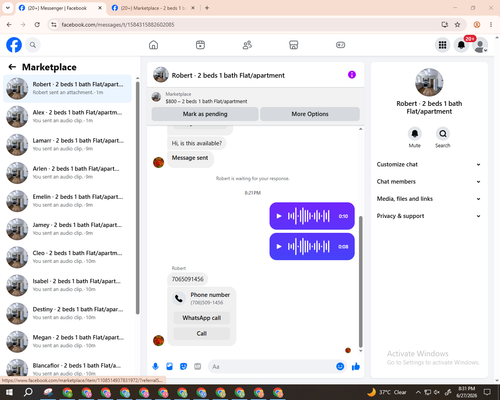The image size is (500, 400).
Task: Open the Windows notification center icon
Action: coord(487,392)
